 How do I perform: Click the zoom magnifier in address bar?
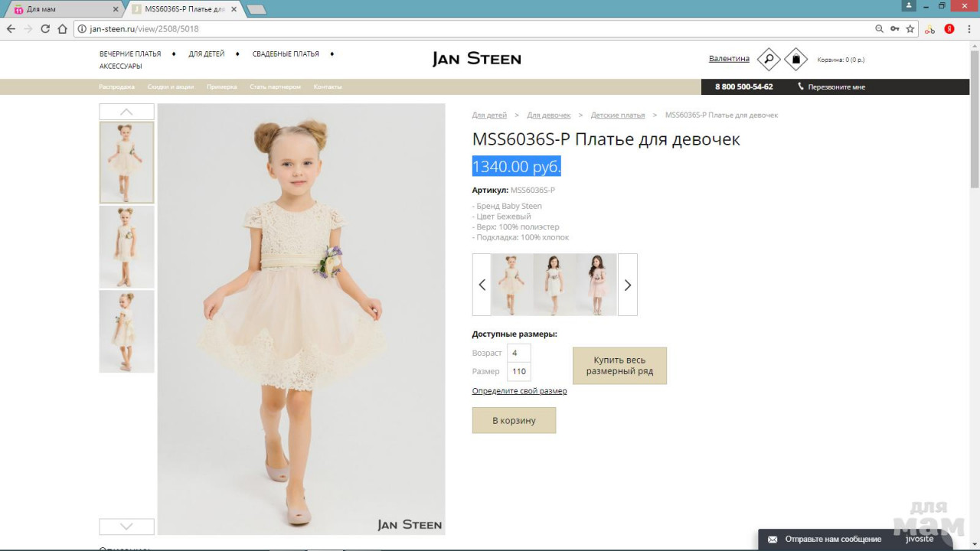click(x=879, y=29)
